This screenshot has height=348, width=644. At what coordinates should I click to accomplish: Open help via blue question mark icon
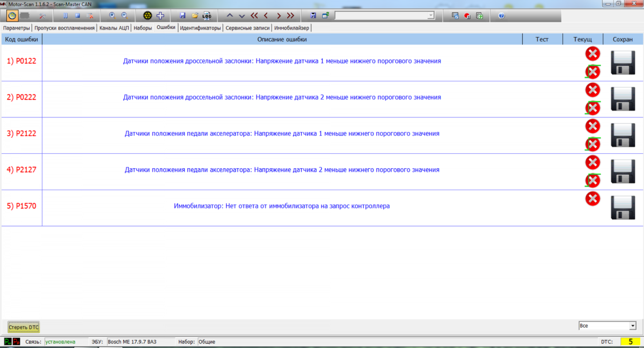pos(501,16)
